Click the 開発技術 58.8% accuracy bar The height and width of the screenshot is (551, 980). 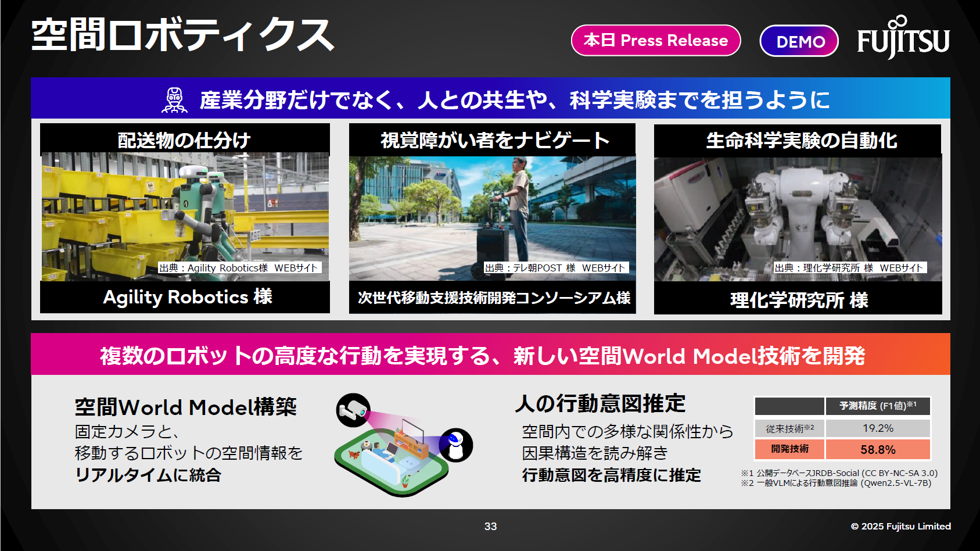coord(842,449)
